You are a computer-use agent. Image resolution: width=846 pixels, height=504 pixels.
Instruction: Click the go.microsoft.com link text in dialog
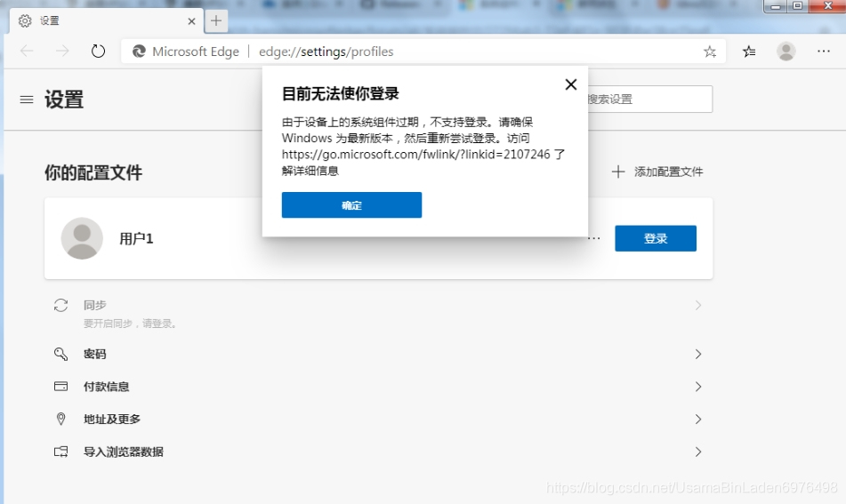(416, 155)
